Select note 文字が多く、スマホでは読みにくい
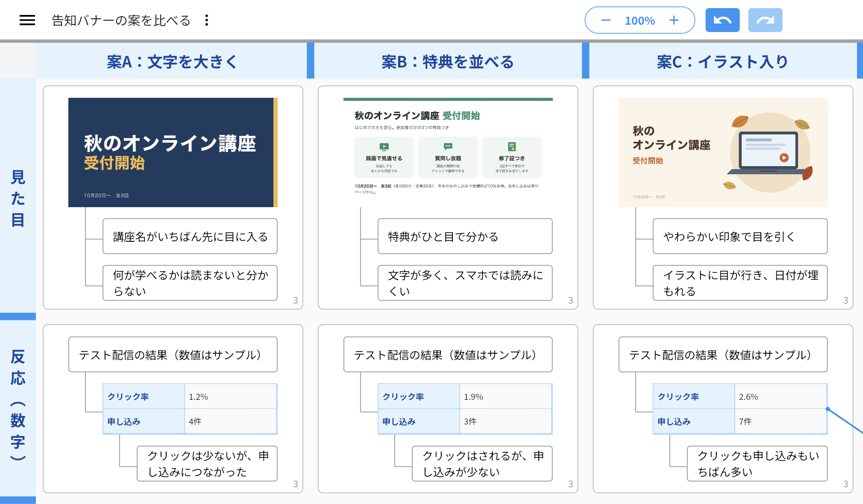 [465, 283]
